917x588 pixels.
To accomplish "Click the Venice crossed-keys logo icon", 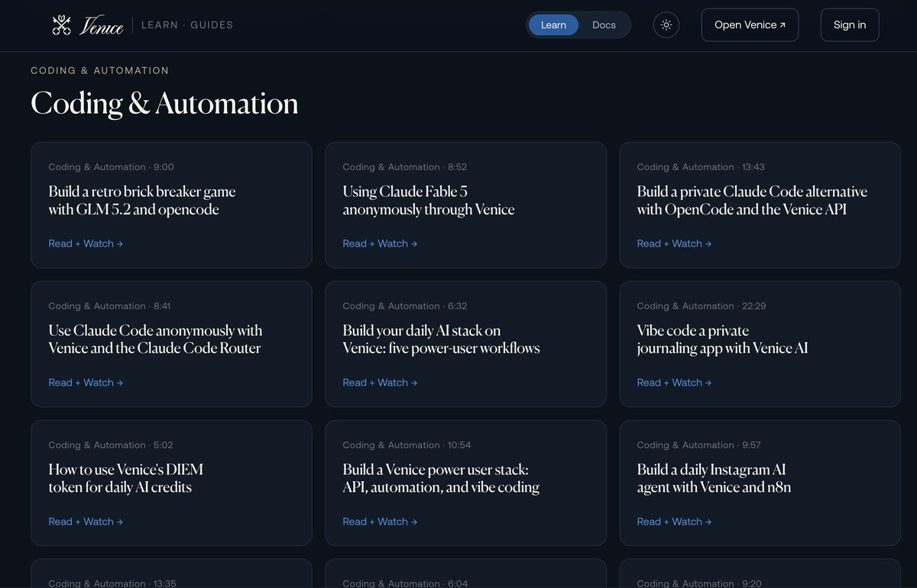I will coord(61,25).
